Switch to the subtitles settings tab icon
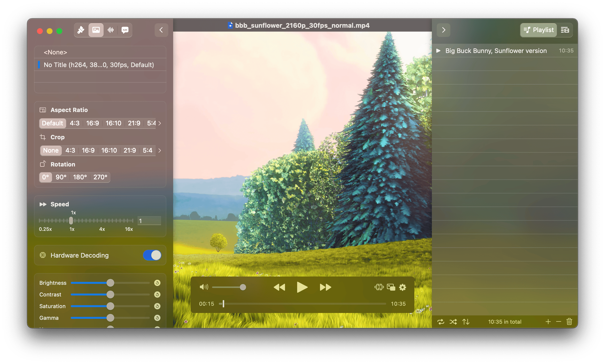Screen dimensions: 605x364 125,30
